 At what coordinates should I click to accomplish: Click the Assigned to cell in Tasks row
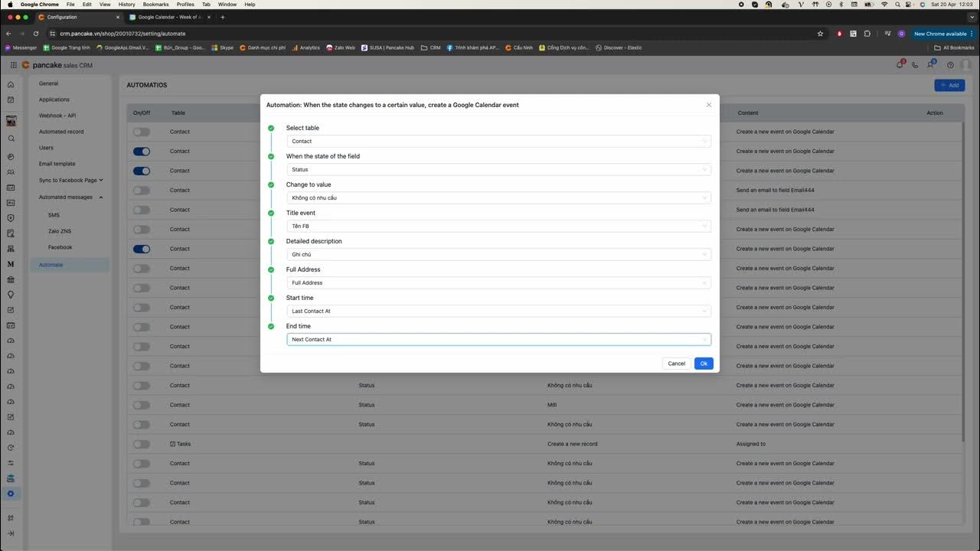pos(751,444)
